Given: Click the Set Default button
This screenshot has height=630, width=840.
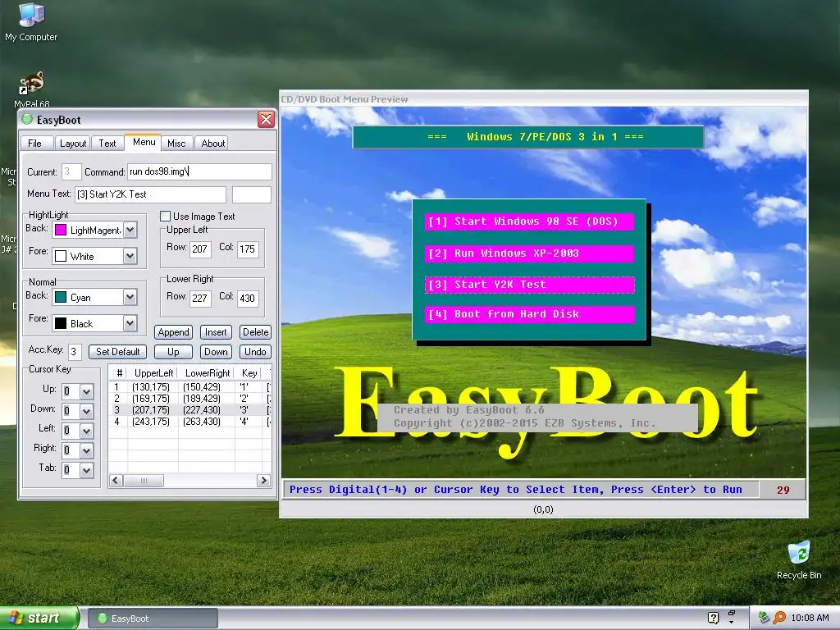Looking at the screenshot, I should (117, 352).
